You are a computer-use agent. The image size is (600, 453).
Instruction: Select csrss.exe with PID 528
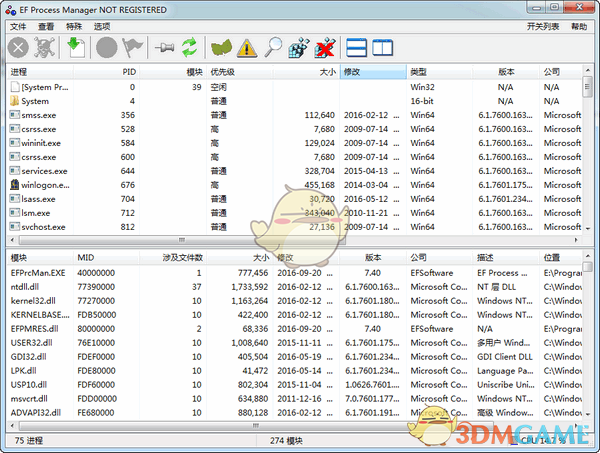pyautogui.click(x=295, y=129)
